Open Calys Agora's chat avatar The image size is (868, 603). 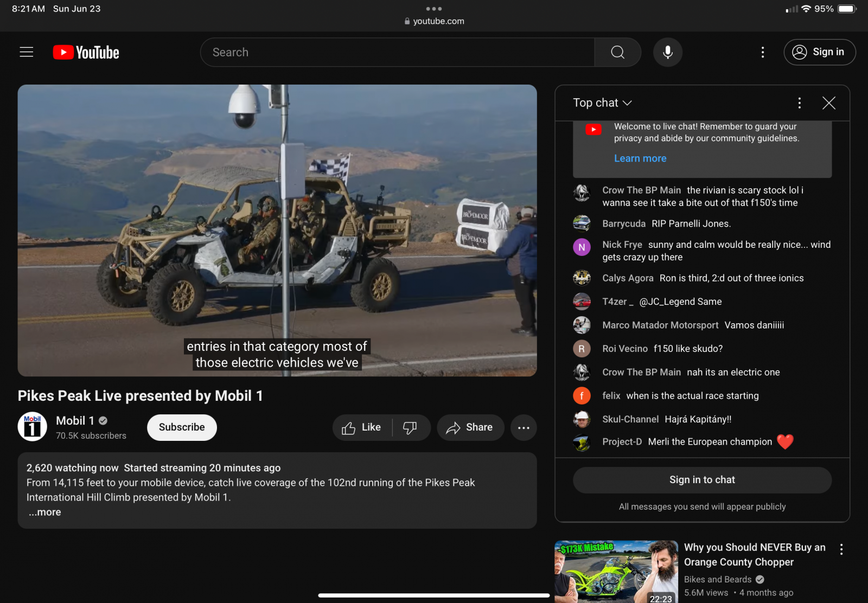coord(582,278)
